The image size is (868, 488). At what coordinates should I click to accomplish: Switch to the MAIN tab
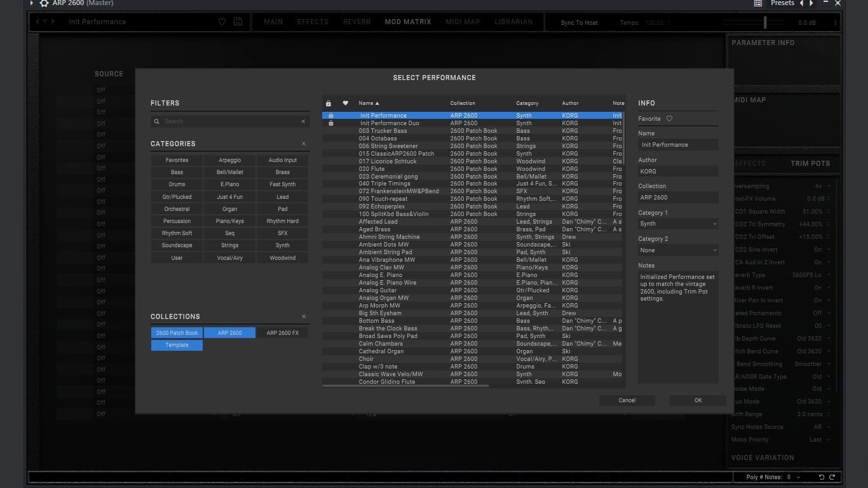(x=273, y=22)
